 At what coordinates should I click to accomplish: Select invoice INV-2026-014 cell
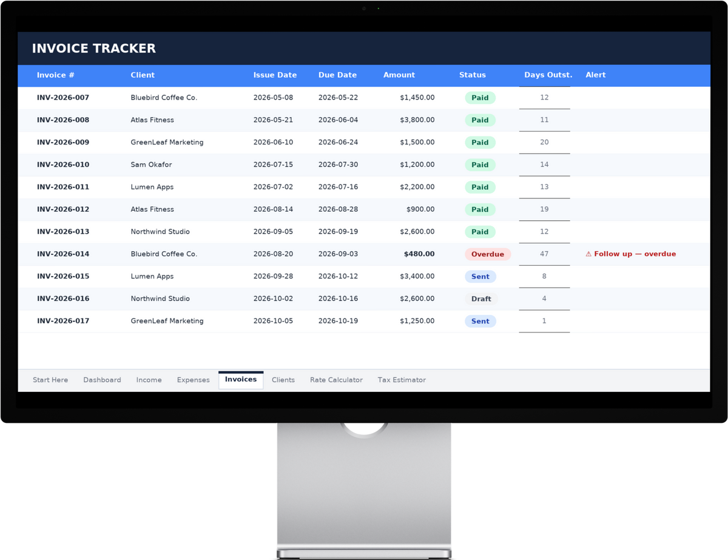click(x=62, y=254)
